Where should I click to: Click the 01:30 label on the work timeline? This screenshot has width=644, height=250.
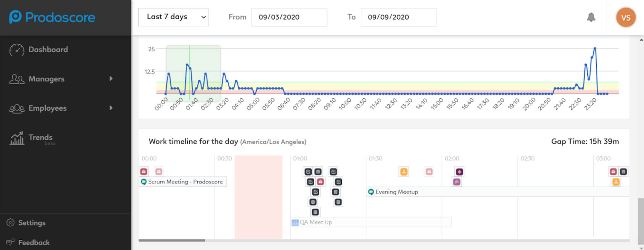click(375, 159)
